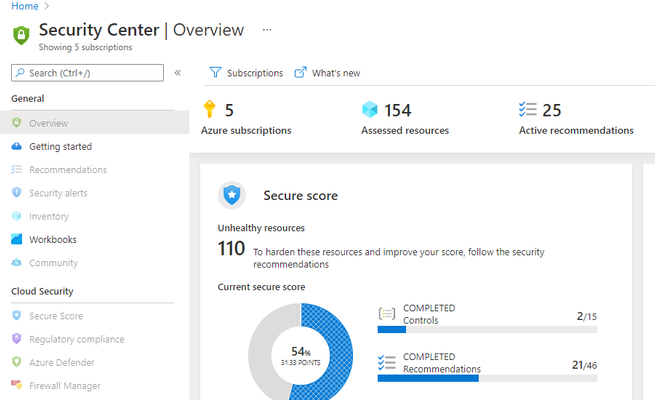Screen dimensions: 655x400
Task: Open the 154 Assessed resources tile
Action: pyautogui.click(x=405, y=119)
